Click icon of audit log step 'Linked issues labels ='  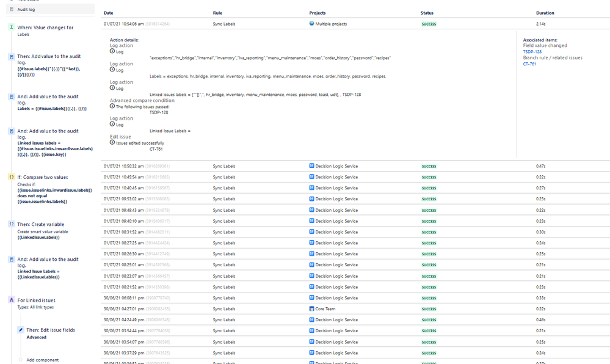(11, 131)
